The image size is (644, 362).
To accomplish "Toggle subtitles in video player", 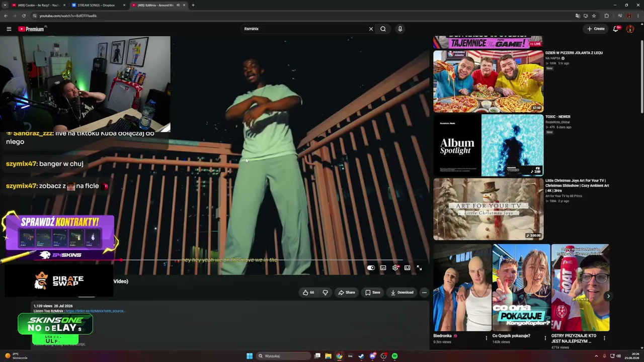I will 383,268.
